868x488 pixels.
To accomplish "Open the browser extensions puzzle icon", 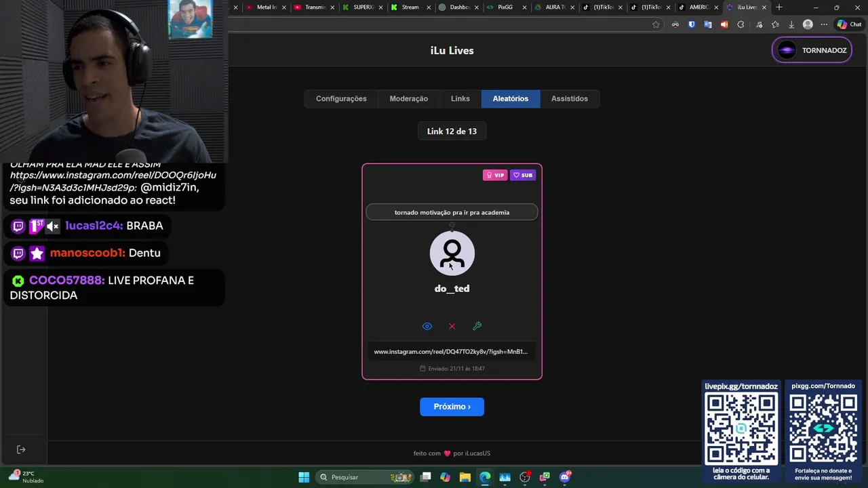I will 741,24.
